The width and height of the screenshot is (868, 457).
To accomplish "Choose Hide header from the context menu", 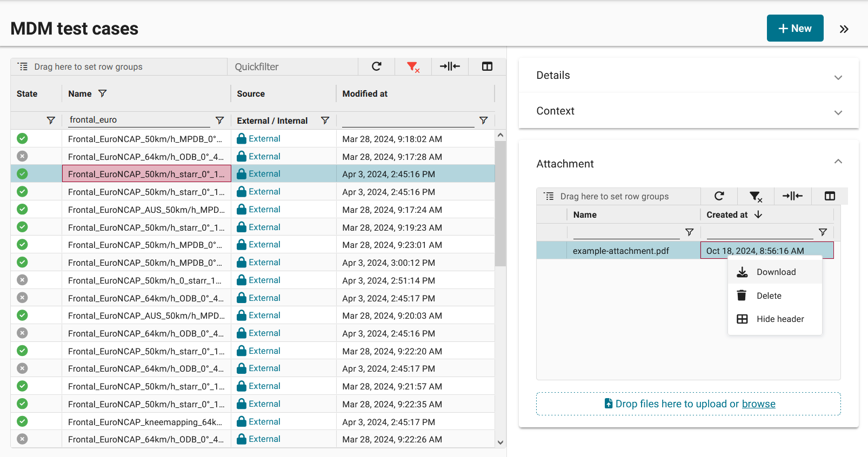I will (x=775, y=319).
